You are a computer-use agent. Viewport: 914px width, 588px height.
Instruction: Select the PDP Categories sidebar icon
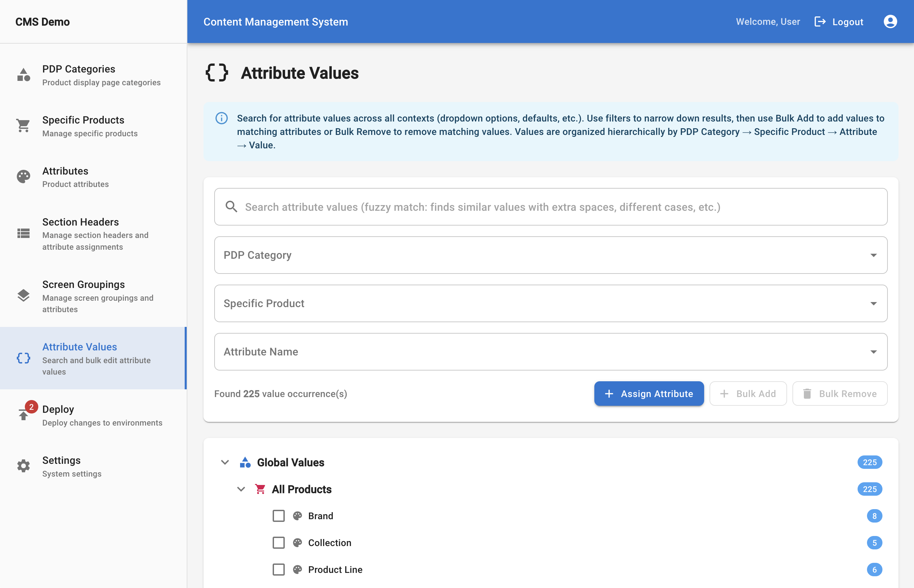click(23, 75)
